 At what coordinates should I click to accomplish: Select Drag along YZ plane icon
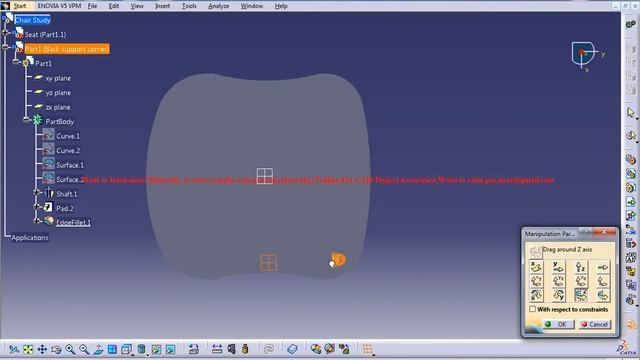tap(558, 281)
